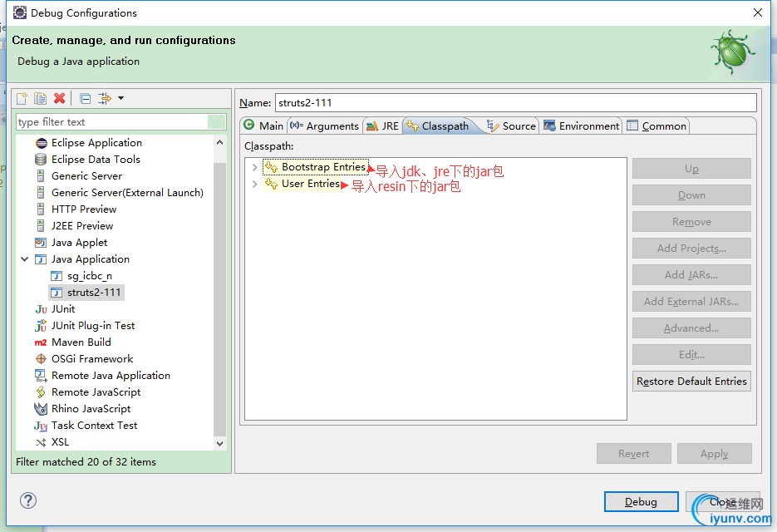777x532 pixels.
Task: Click the XSL icon
Action: pos(41,442)
